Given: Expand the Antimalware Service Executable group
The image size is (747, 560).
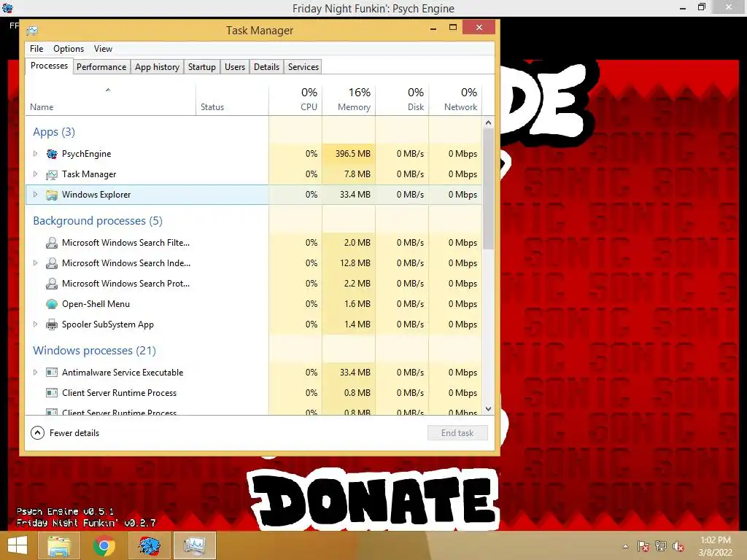Looking at the screenshot, I should 35,373.
